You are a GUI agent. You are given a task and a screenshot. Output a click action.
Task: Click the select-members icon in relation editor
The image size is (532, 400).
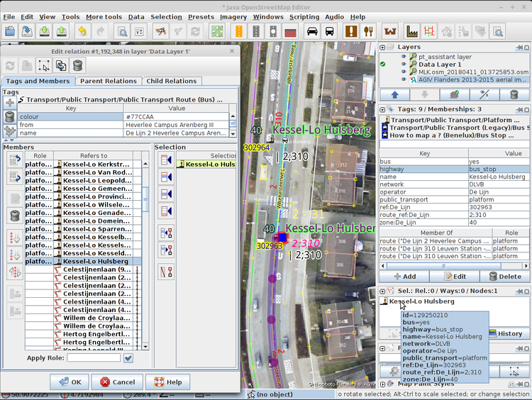(44, 65)
